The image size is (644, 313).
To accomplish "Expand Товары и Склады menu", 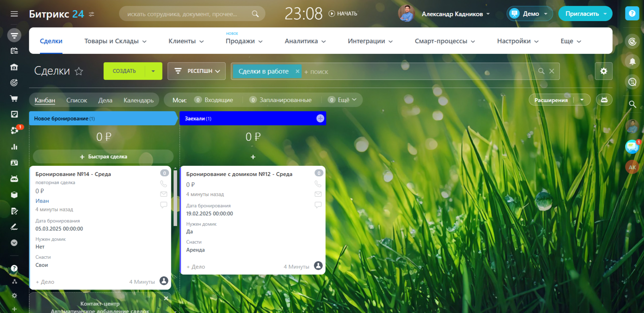I will [115, 41].
